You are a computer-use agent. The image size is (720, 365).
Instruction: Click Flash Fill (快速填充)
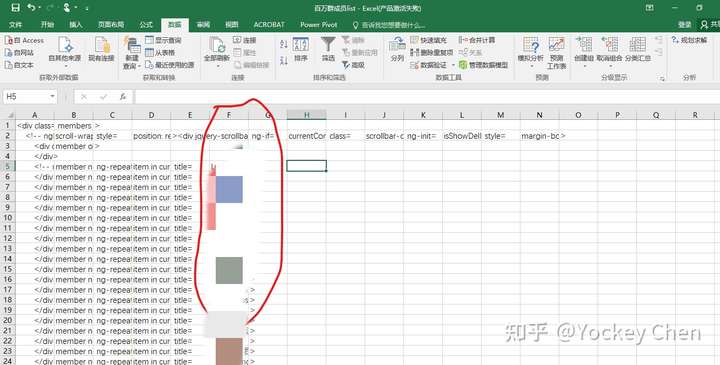(428, 40)
